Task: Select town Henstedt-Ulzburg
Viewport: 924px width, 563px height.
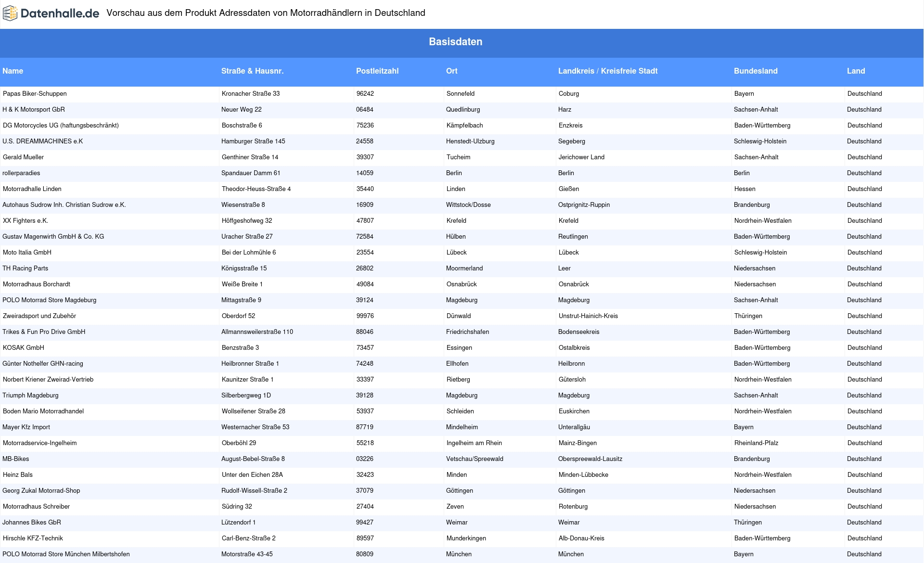Action: point(470,141)
